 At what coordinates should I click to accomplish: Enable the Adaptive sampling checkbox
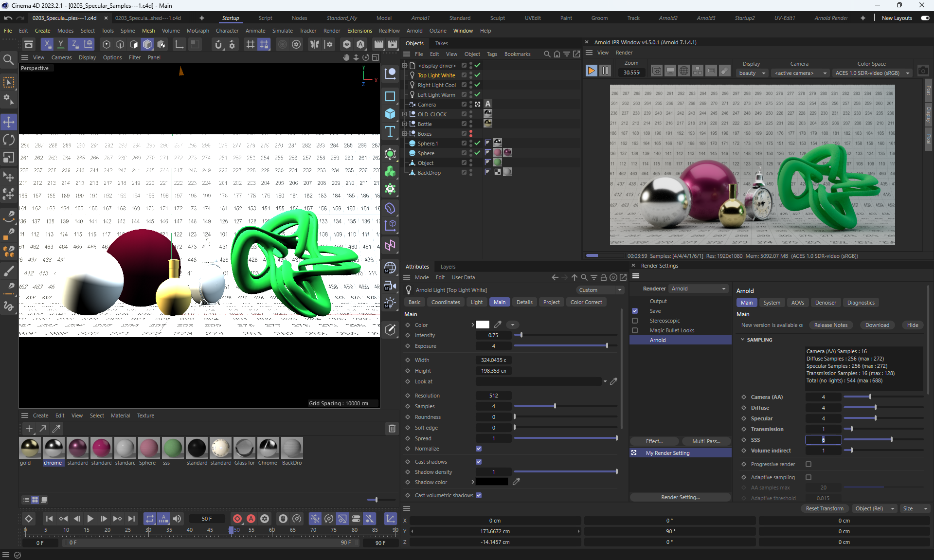point(808,477)
